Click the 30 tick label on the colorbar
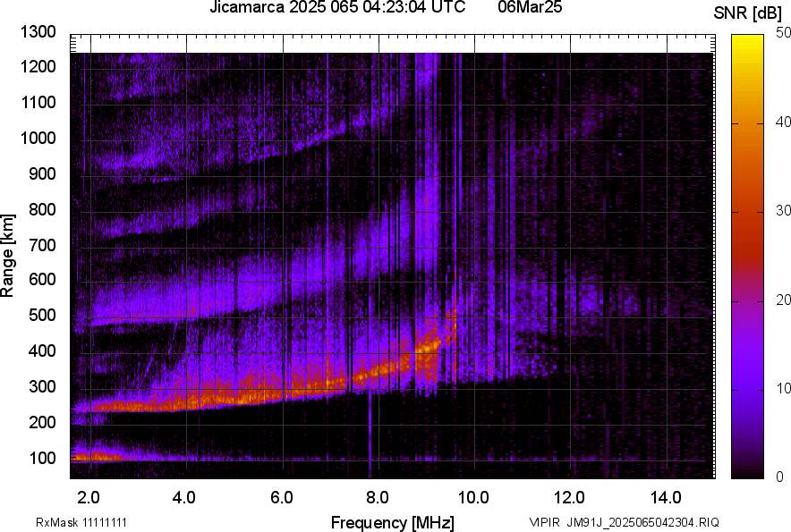 tap(784, 211)
